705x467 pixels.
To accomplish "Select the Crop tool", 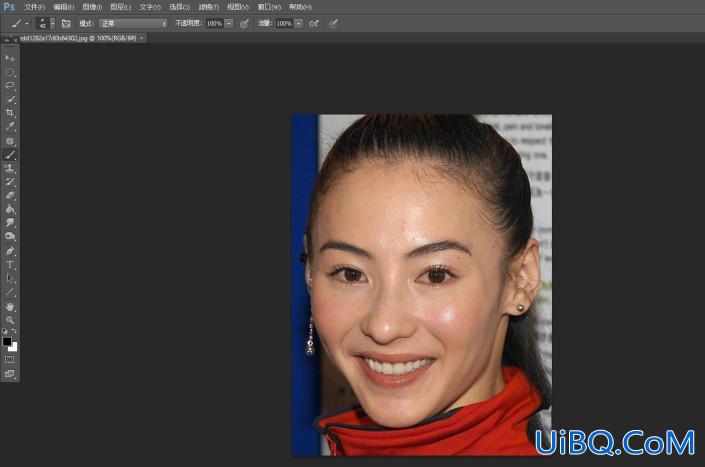I will 10,113.
